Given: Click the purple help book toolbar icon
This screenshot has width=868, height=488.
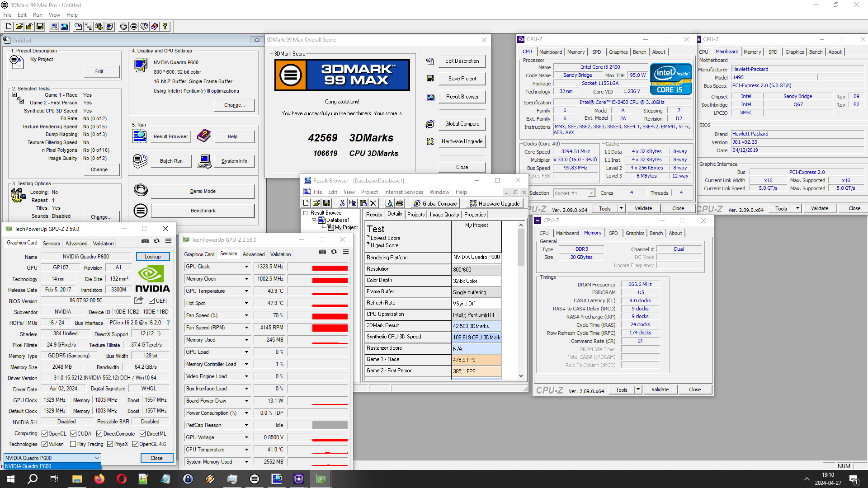Looking at the screenshot, I should click(155, 27).
